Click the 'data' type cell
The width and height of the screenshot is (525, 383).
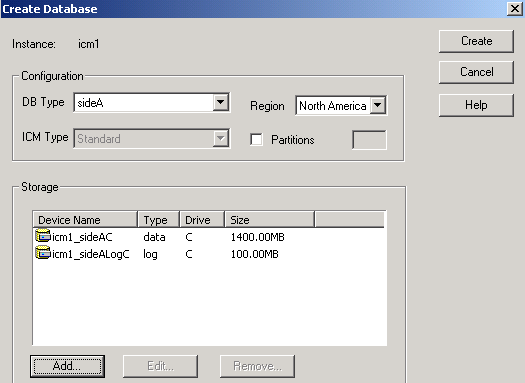point(154,237)
